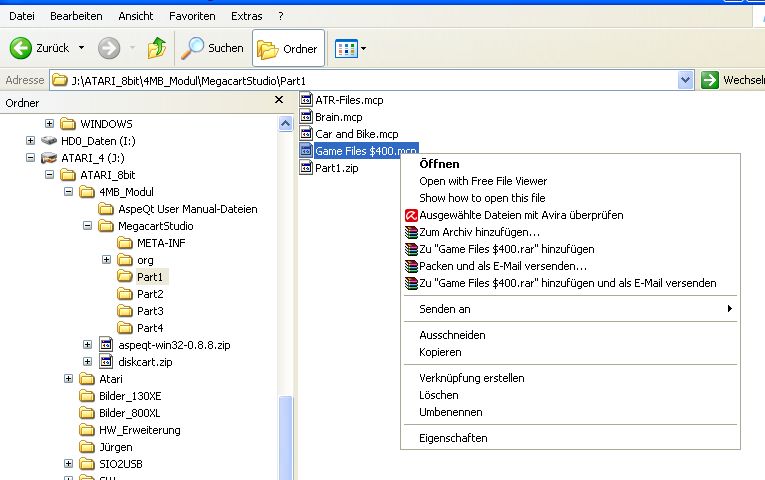Go up one folder level icon
Screen dimensions: 765x480
(157, 48)
